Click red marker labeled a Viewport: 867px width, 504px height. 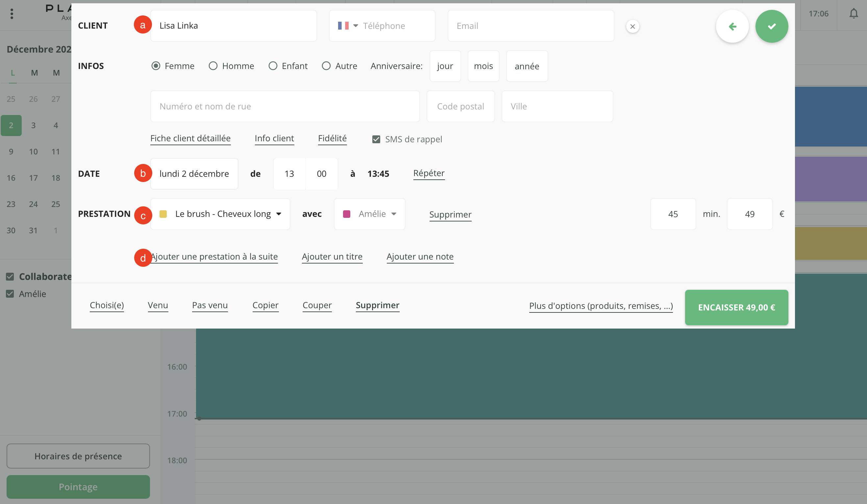[142, 25]
